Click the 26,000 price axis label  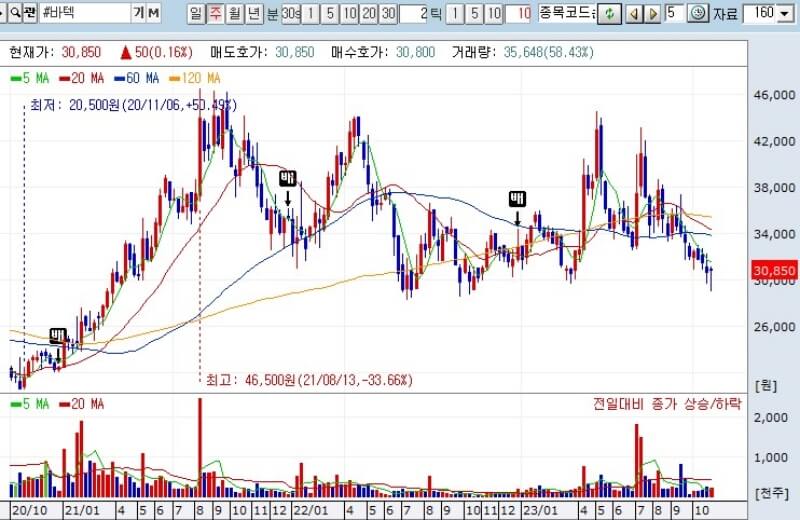point(774,327)
